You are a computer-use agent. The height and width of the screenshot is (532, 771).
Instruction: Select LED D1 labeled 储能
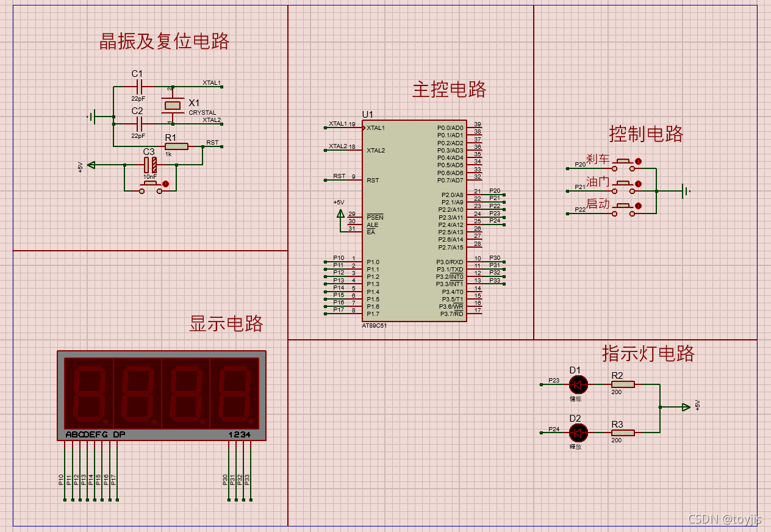578,384
